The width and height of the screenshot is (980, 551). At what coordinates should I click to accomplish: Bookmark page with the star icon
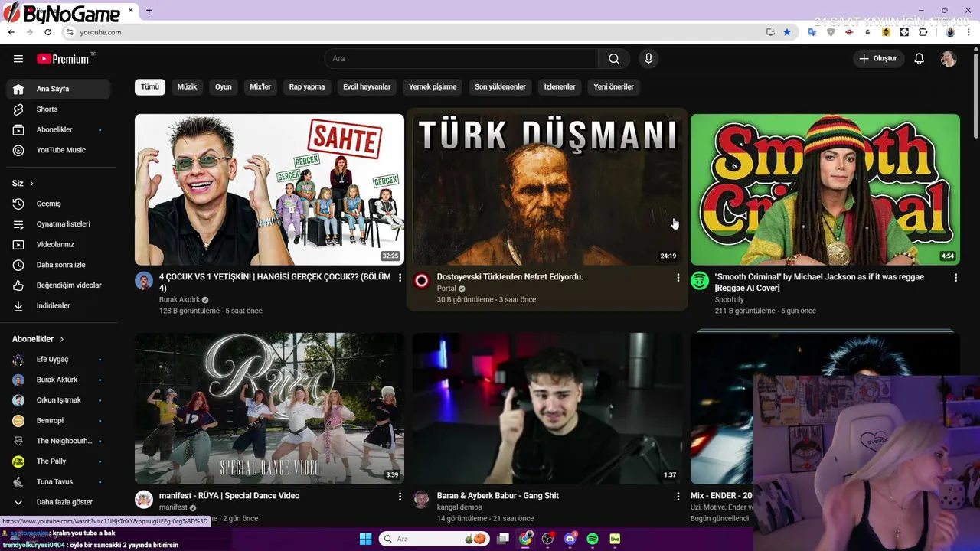pyautogui.click(x=787, y=32)
